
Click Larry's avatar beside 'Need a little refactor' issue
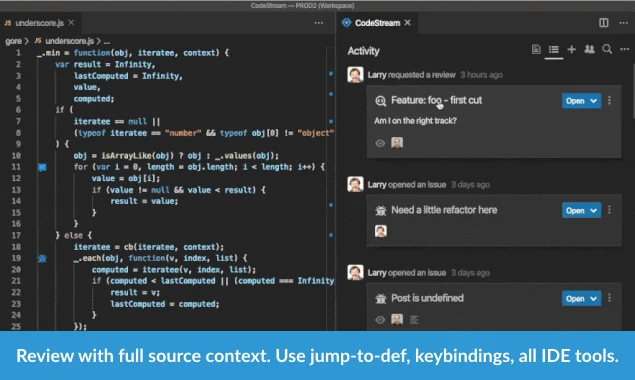click(355, 184)
